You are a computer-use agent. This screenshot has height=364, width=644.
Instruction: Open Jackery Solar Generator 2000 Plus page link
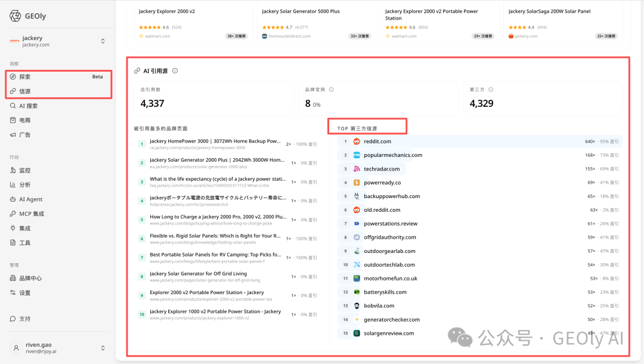[217, 161]
